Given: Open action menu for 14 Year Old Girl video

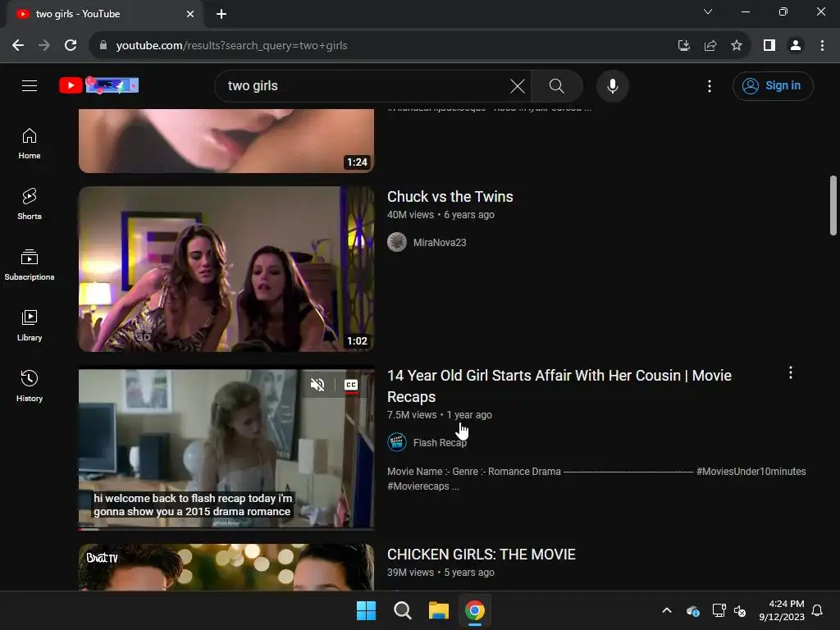Looking at the screenshot, I should pos(791,373).
